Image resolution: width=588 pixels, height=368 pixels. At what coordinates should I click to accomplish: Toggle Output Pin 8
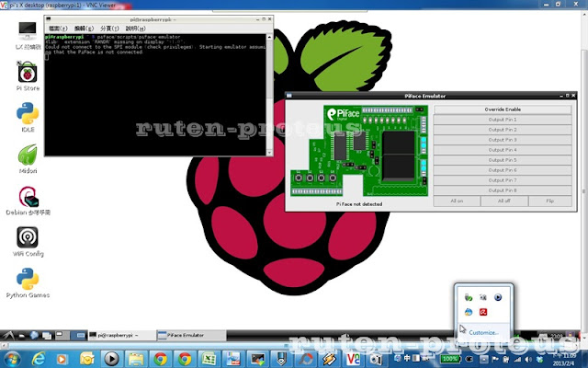[503, 190]
